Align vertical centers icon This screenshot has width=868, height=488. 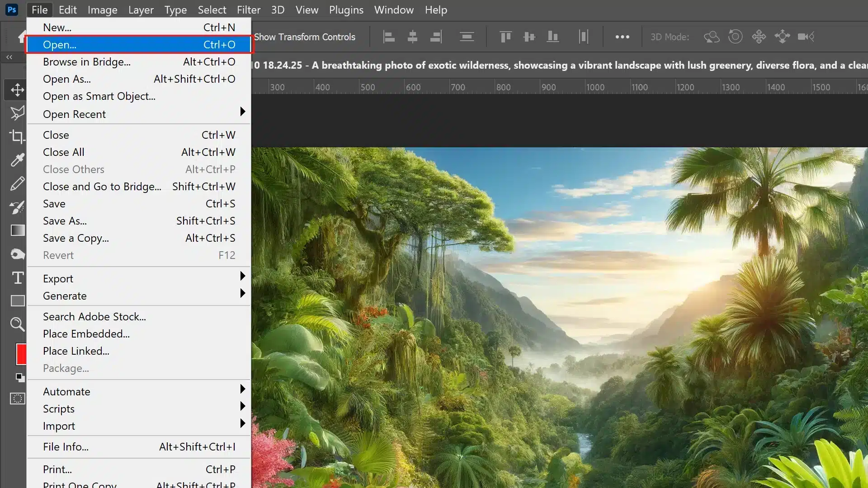529,37
